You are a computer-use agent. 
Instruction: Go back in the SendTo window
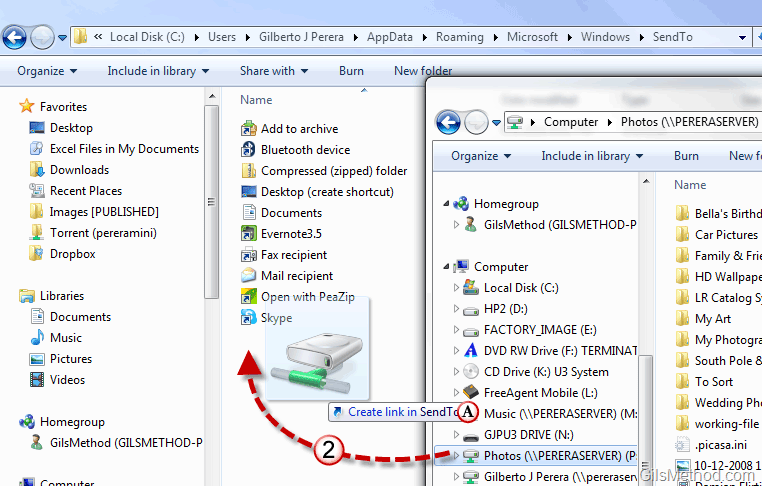point(14,37)
